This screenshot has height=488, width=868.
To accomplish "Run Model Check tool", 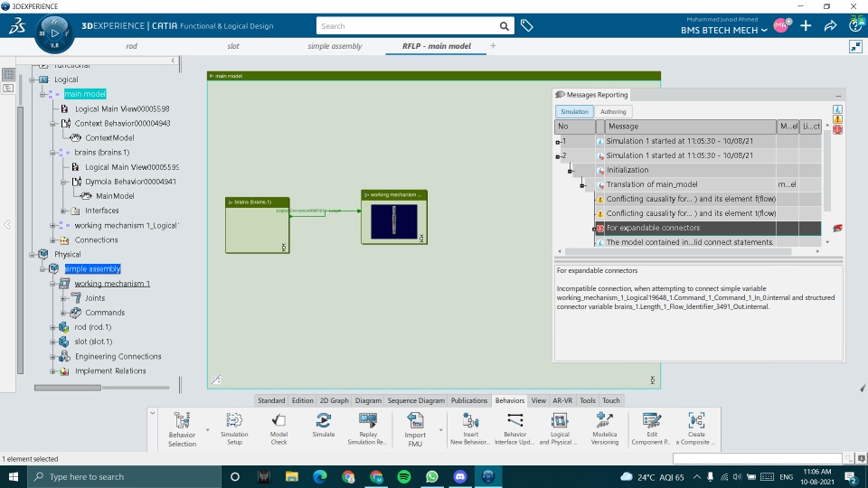I will pos(278,428).
